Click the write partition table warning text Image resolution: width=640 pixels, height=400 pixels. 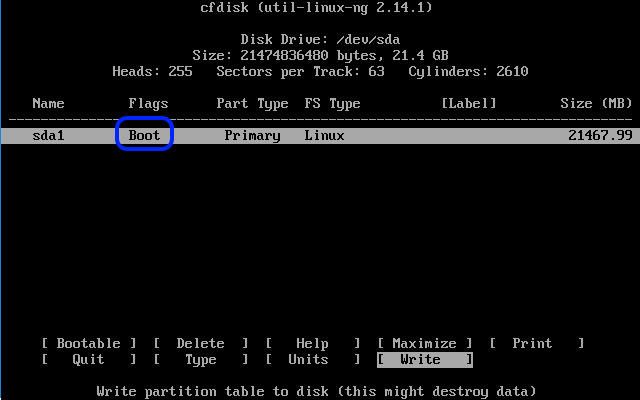click(316, 391)
